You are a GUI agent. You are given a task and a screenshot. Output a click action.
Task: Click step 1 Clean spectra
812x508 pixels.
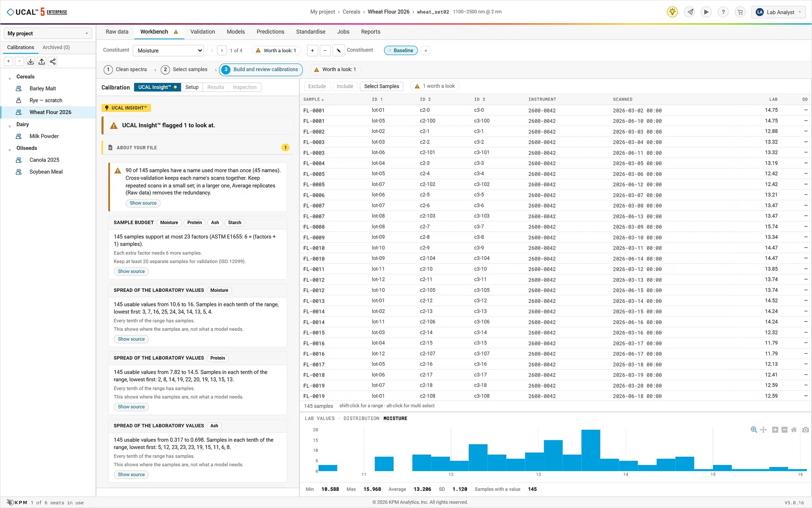click(x=125, y=69)
